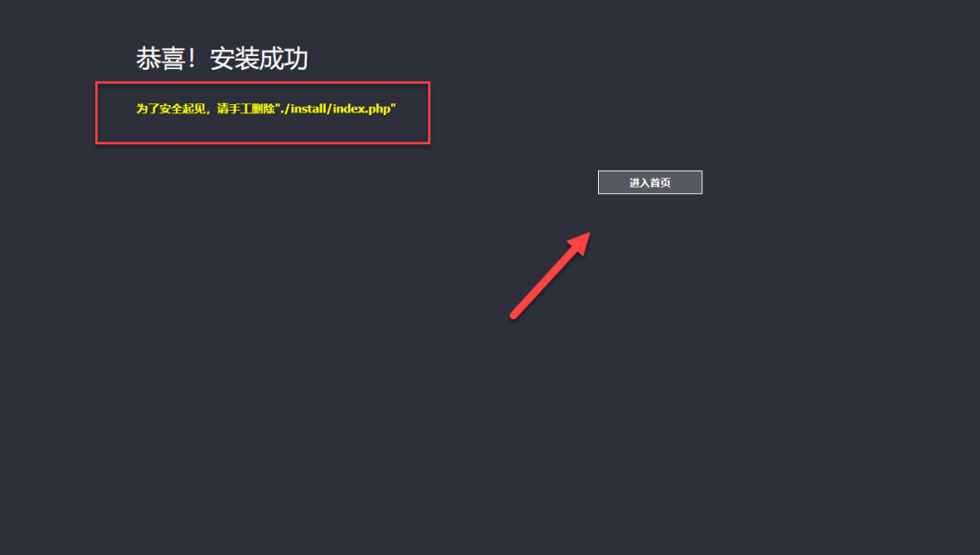Click the 安装成功 portion of the heading
This screenshot has width=980, height=555.
pos(260,59)
